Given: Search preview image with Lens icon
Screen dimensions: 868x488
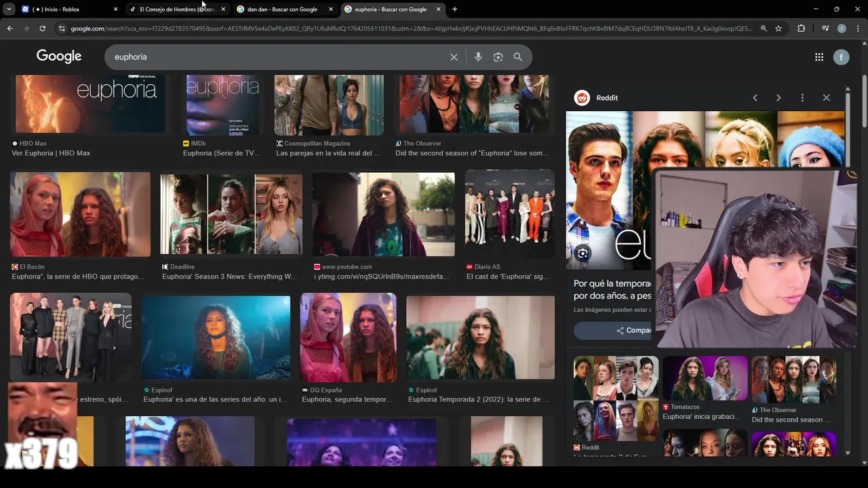Looking at the screenshot, I should (x=583, y=253).
